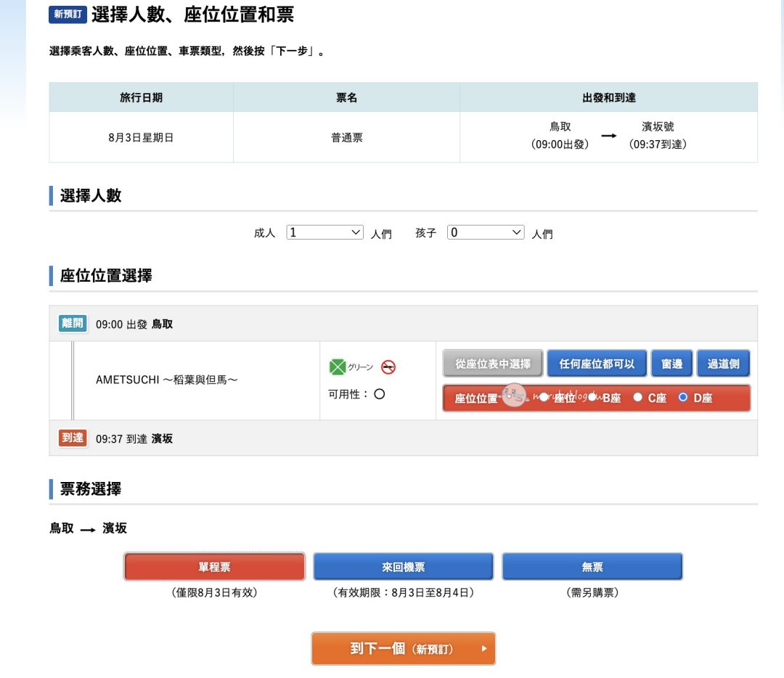Image resolution: width=784 pixels, height=678 pixels.
Task: Click the 座位位置選擇 section heading
Action: point(106,276)
